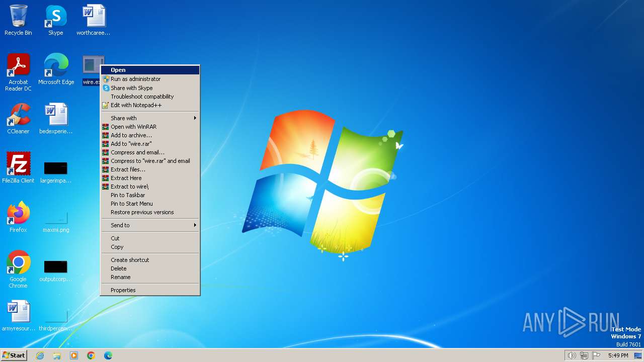Choose Open with WinRAR
Screen dimensions: 644x362
[150, 127]
